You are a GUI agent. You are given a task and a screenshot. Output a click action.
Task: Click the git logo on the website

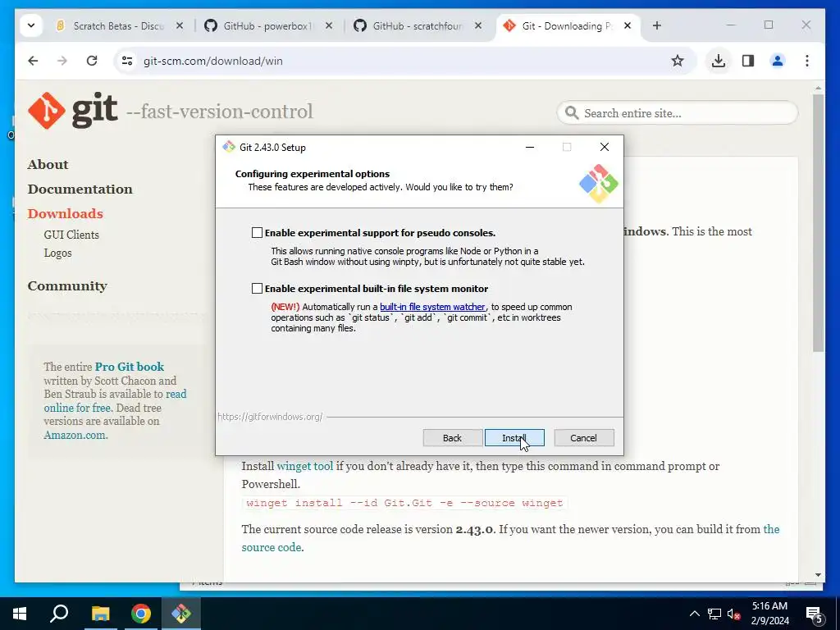(73, 111)
